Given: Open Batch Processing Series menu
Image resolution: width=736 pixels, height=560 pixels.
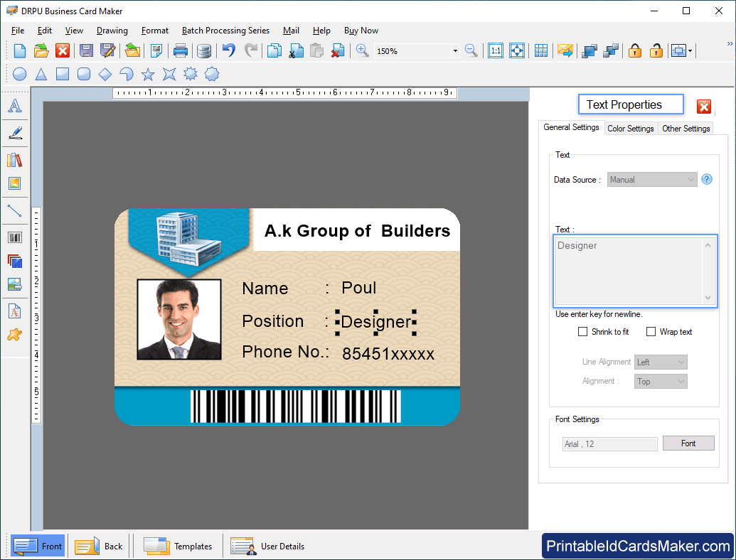Looking at the screenshot, I should pos(225,31).
